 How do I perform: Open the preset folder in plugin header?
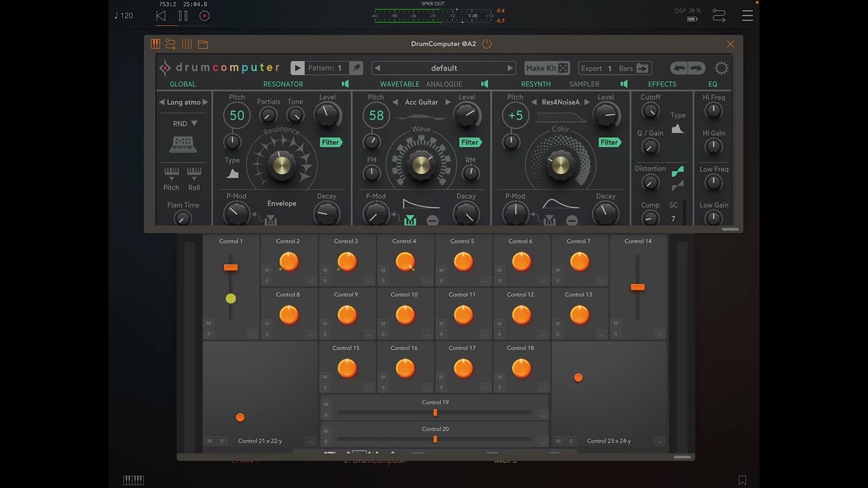tap(203, 44)
